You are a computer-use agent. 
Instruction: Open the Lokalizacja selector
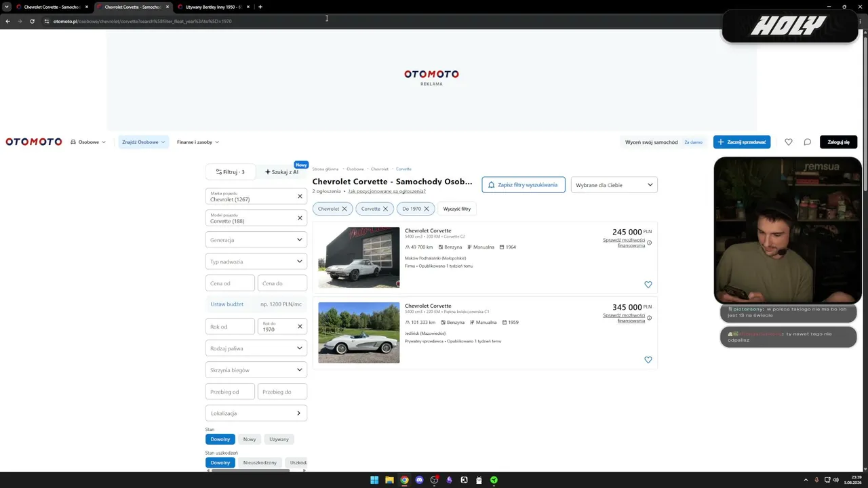tap(256, 413)
